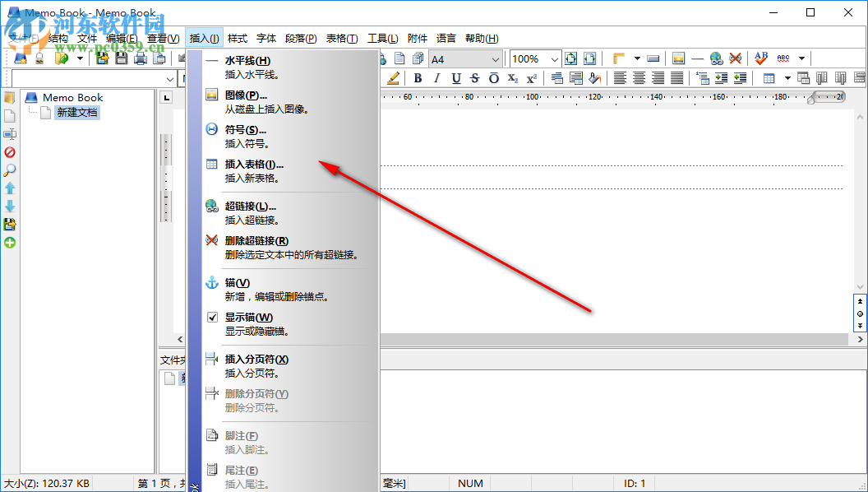Justify paragraph text
Viewport: 868px width, 492px height.
click(676, 78)
